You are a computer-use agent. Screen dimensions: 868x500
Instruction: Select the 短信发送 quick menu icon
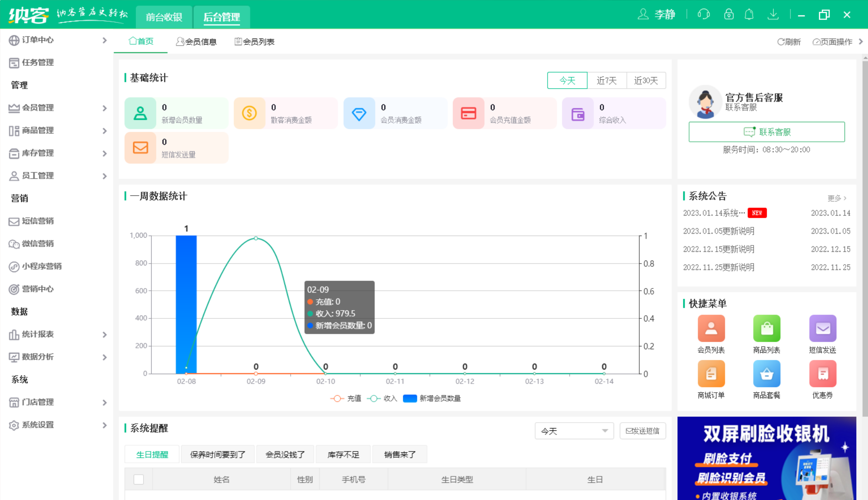coord(822,328)
